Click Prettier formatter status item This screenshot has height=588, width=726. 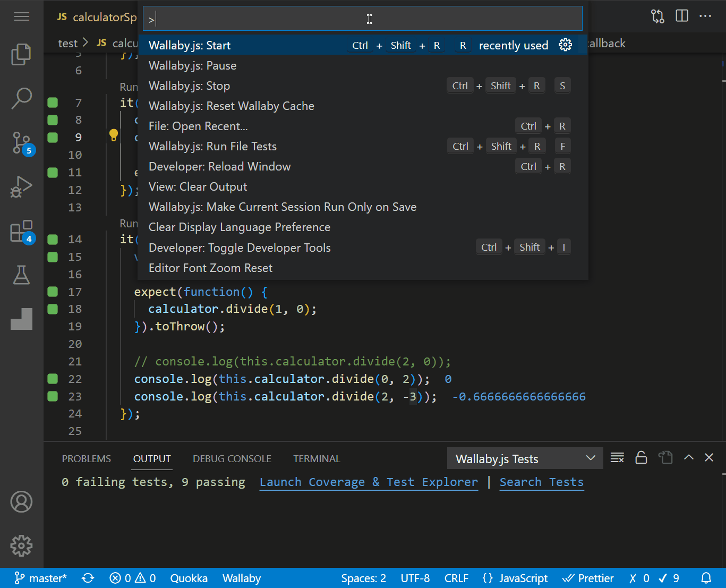click(x=588, y=578)
